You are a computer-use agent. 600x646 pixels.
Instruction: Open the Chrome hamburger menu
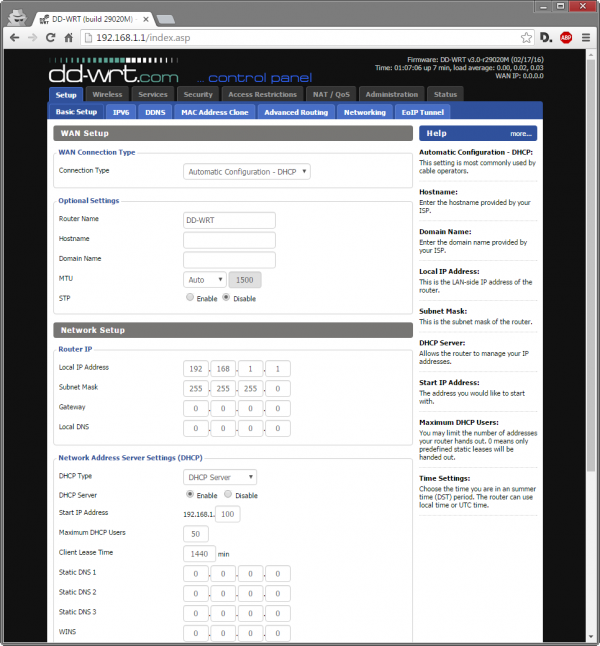coord(586,37)
